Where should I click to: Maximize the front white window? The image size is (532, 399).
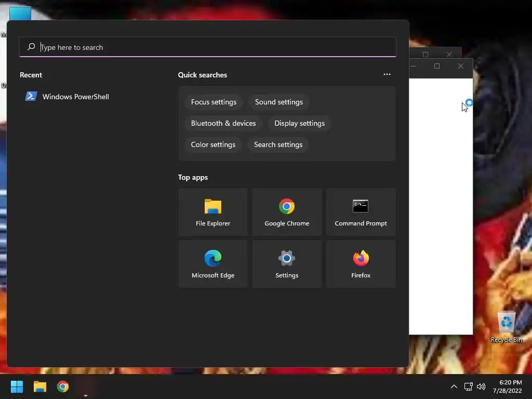(437, 66)
